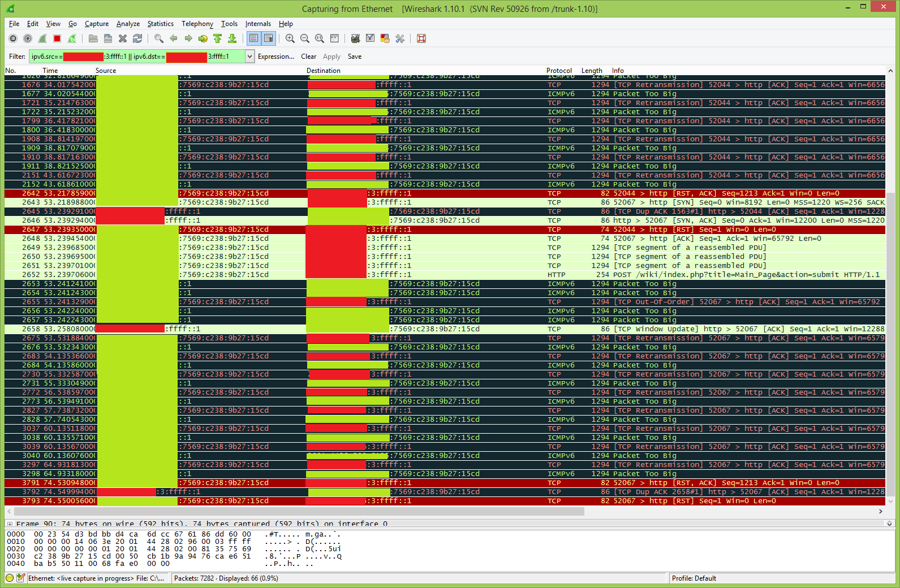Select packet 2643 SYN row
Image resolution: width=900 pixels, height=588 pixels.
pos(445,202)
